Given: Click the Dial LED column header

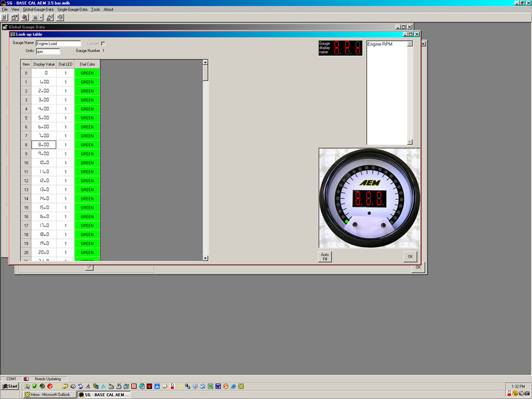Looking at the screenshot, I should (66, 64).
